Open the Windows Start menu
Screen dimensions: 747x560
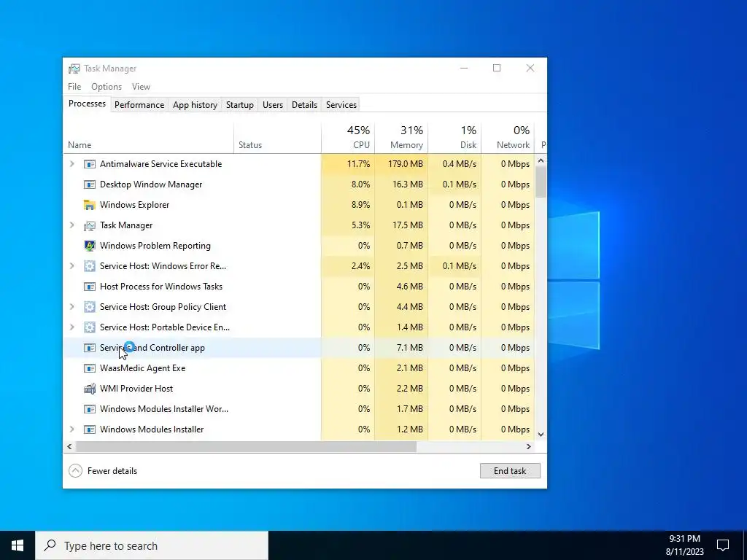[x=18, y=545]
